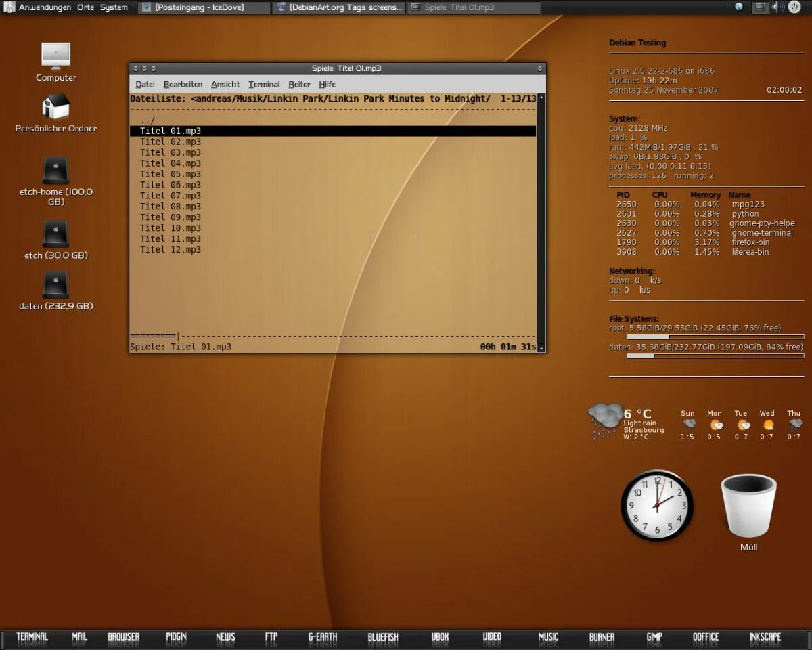This screenshot has width=812, height=650.
Task: Open the volume speaker tray icon
Action: (x=777, y=7)
